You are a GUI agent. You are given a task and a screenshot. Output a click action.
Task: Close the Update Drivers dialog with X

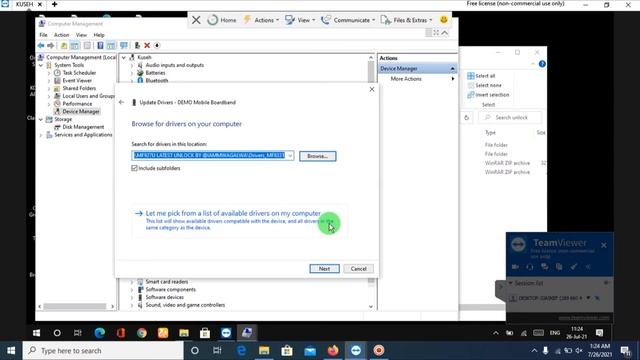tap(371, 89)
